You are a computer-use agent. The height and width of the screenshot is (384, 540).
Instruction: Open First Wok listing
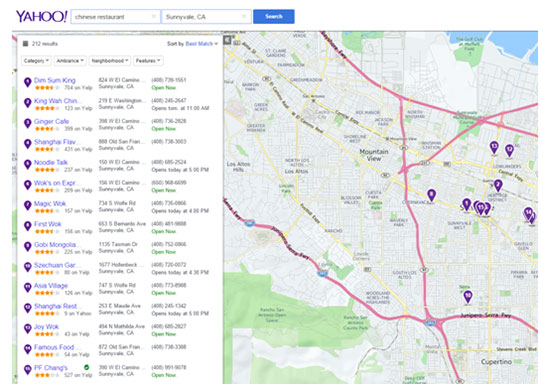click(48, 224)
